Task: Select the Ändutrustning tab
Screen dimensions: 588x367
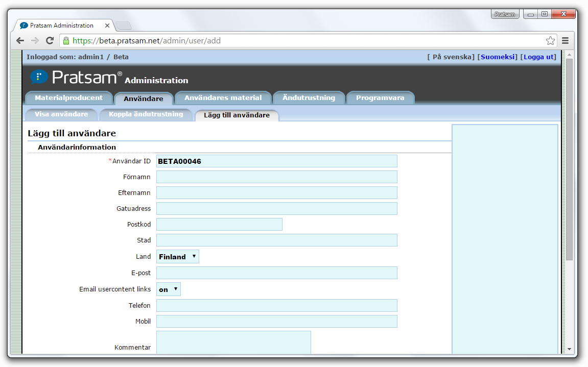Action: 309,97
